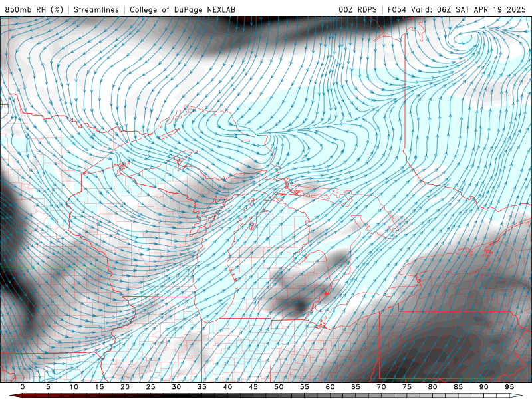Click the '75' value on color scale
Image resolution: width=532 pixels, height=399 pixels.
pyautogui.click(x=407, y=387)
